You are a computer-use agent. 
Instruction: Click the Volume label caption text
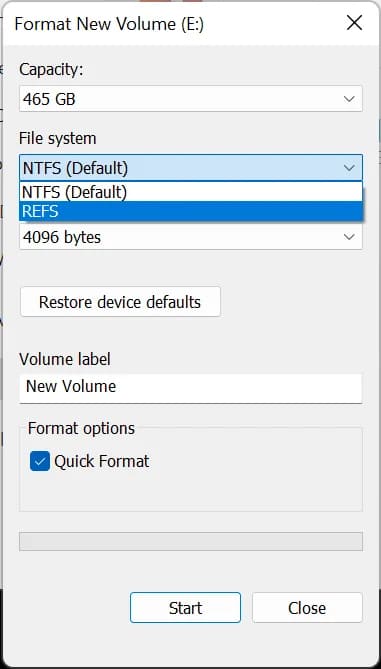coord(65,359)
